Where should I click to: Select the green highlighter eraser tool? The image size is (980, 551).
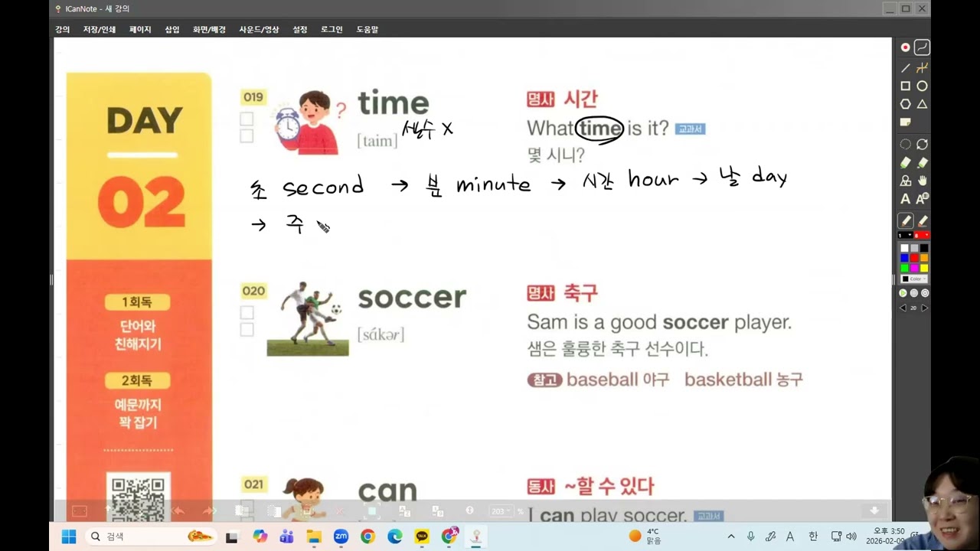click(x=905, y=162)
